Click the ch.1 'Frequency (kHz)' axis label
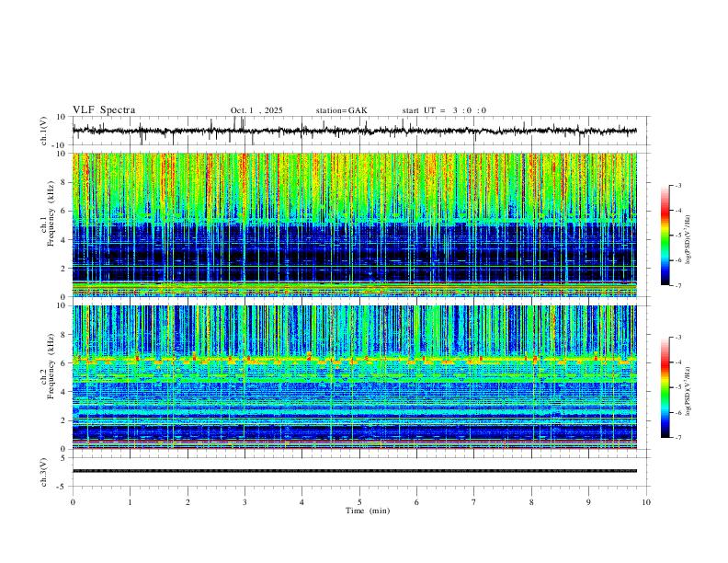 click(x=51, y=214)
